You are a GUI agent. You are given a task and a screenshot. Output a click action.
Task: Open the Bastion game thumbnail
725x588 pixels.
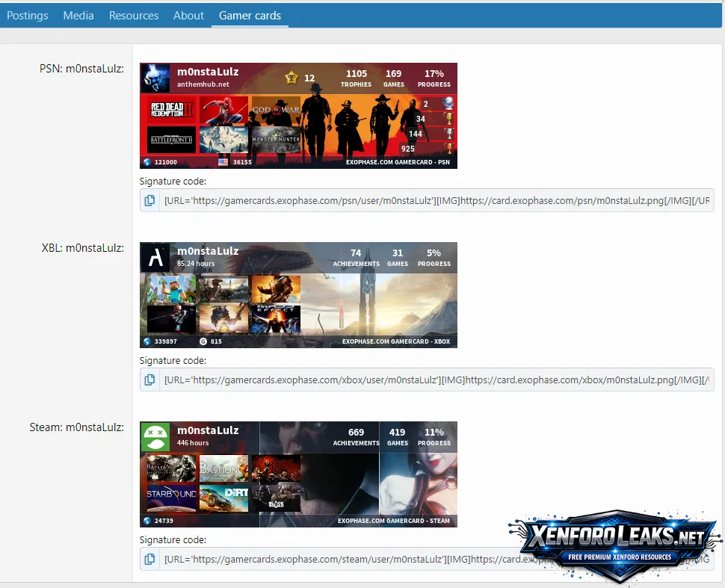(x=223, y=468)
